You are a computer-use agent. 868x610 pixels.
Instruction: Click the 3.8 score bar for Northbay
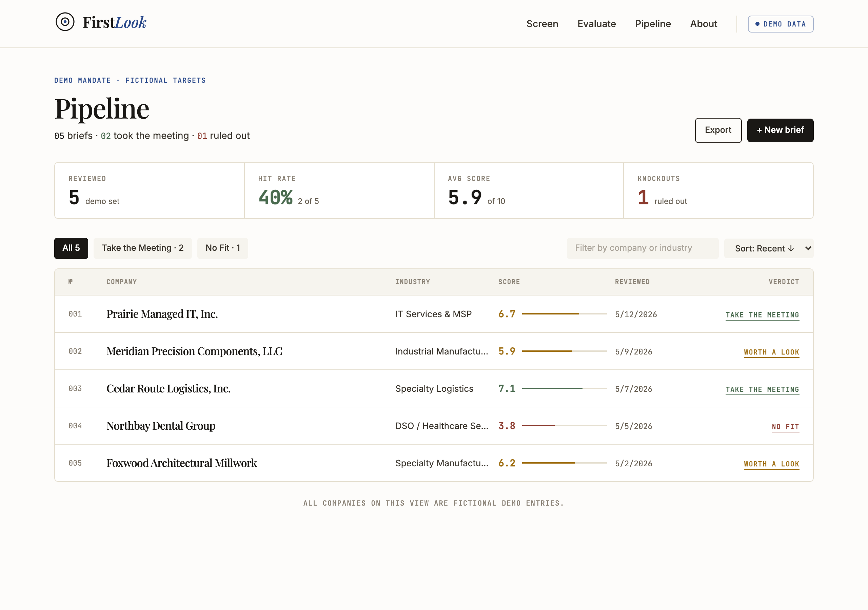[x=564, y=426]
